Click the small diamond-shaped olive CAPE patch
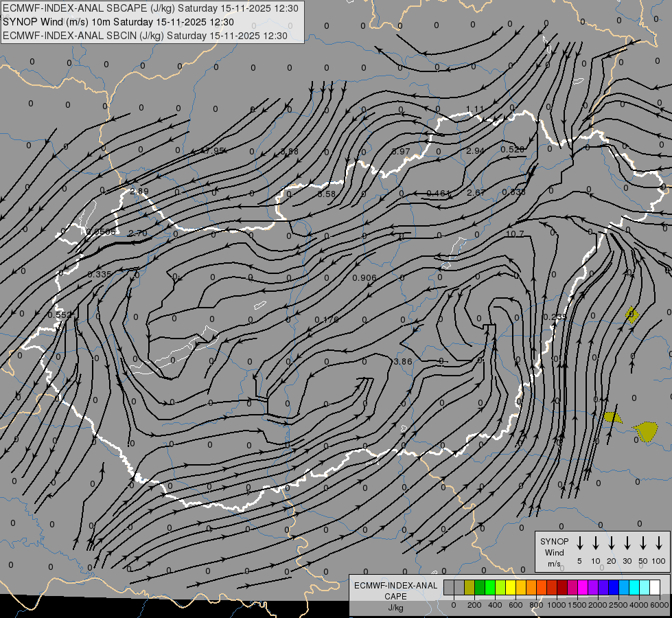 (632, 314)
